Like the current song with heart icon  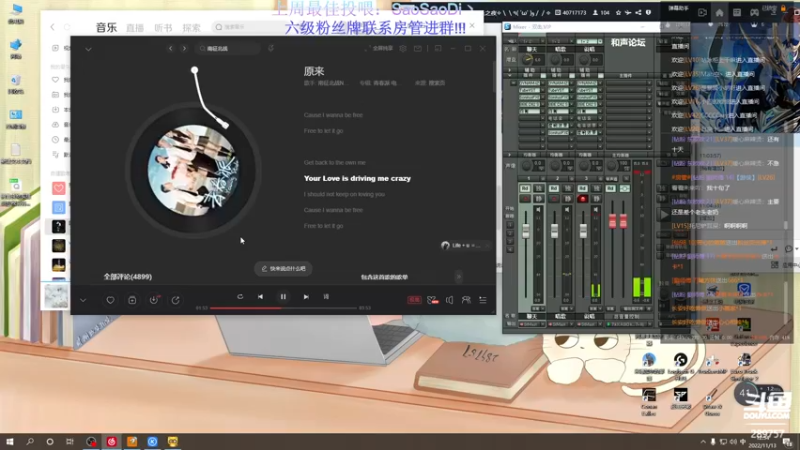tap(110, 300)
